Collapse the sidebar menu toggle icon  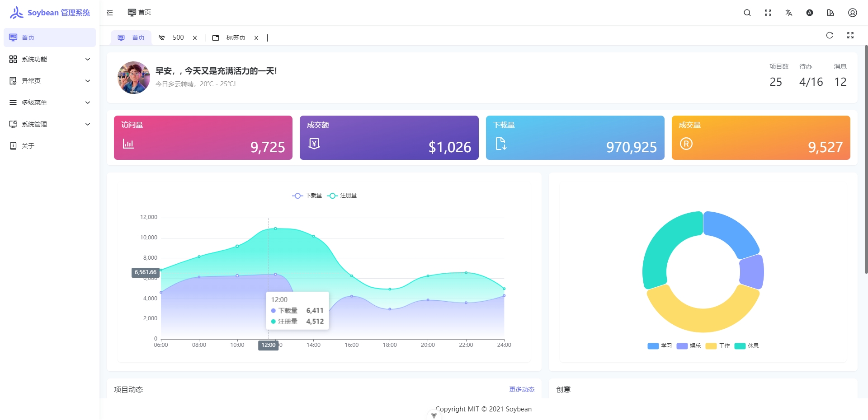(x=110, y=13)
